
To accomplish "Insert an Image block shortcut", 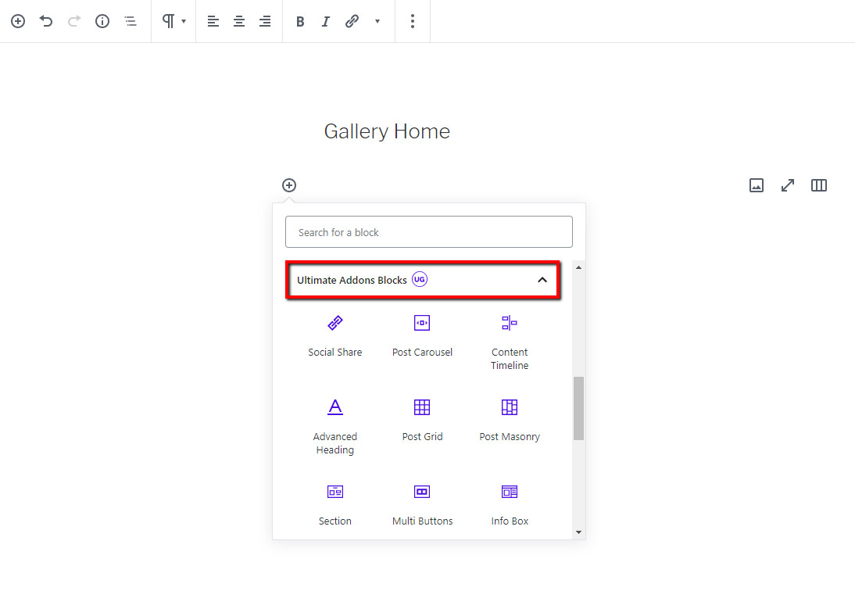I will pyautogui.click(x=757, y=185).
